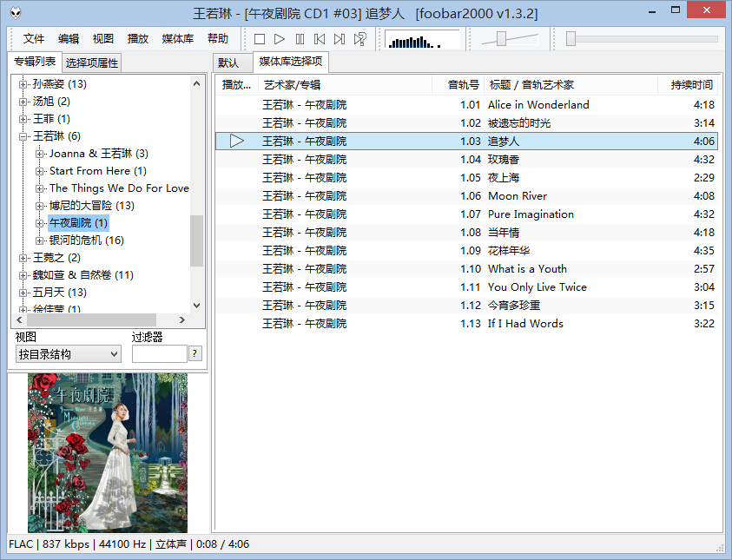Open the 视图 menu

(102, 39)
